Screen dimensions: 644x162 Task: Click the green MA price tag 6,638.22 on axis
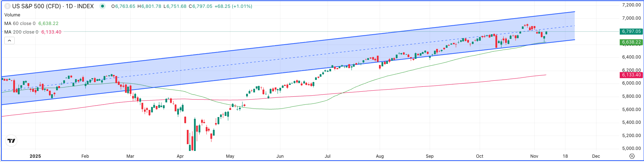(631, 42)
